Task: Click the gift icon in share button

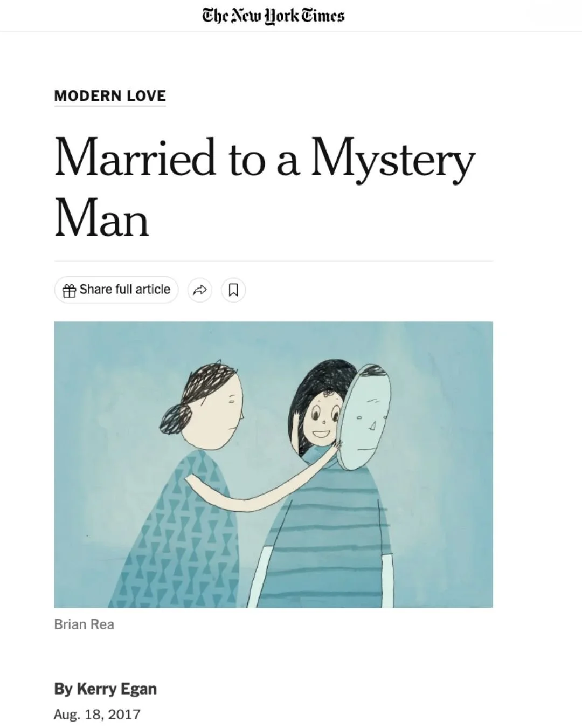Action: (x=69, y=291)
